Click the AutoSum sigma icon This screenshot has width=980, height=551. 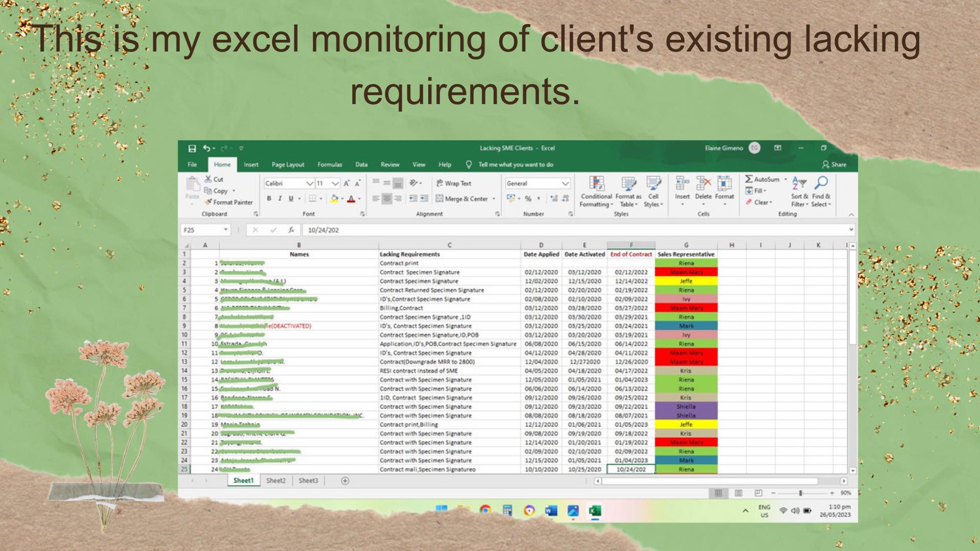click(x=749, y=179)
